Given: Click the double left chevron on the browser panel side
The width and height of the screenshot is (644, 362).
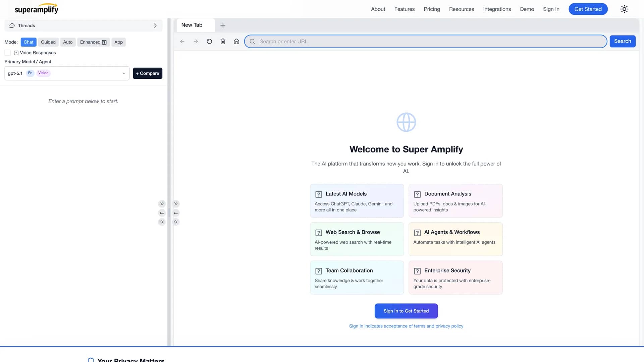Looking at the screenshot, I should [176, 222].
